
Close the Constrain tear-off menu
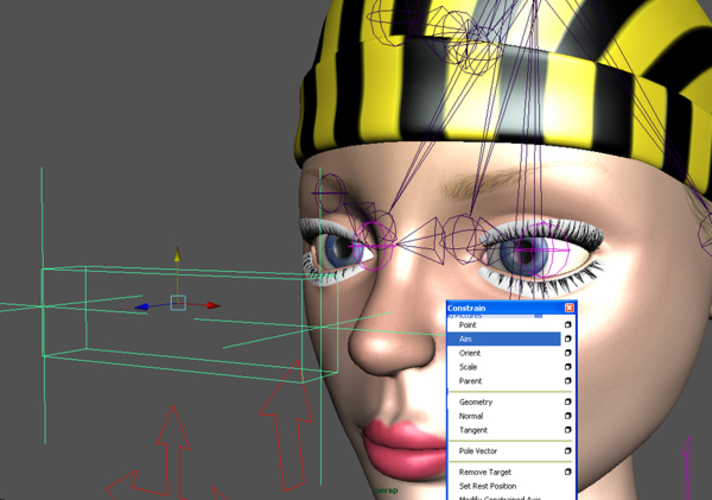[569, 308]
